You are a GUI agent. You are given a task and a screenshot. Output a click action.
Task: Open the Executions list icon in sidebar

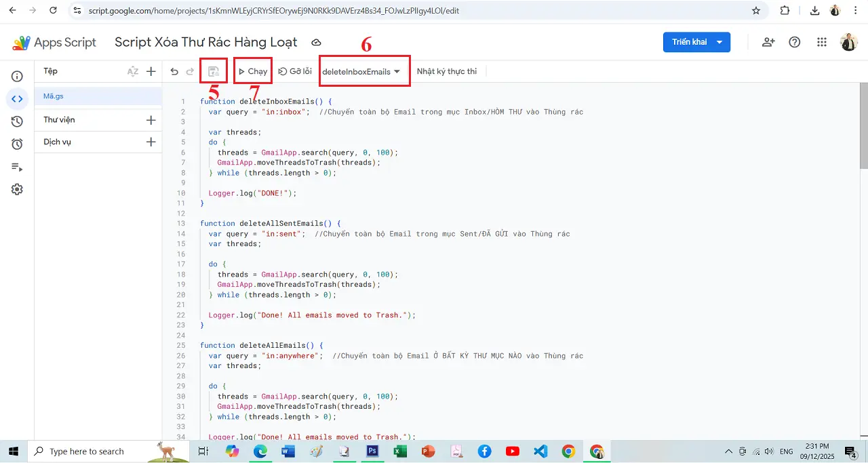pos(17,167)
